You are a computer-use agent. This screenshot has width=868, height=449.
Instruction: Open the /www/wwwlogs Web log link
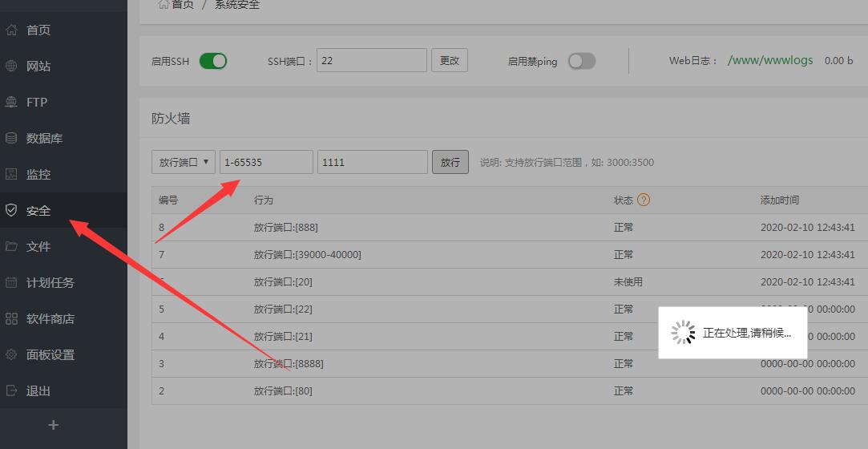coord(770,61)
